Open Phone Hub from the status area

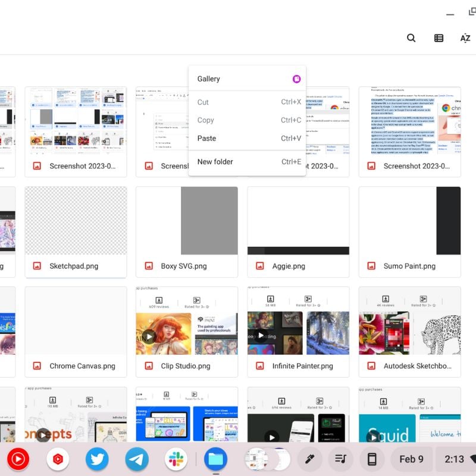click(x=372, y=459)
